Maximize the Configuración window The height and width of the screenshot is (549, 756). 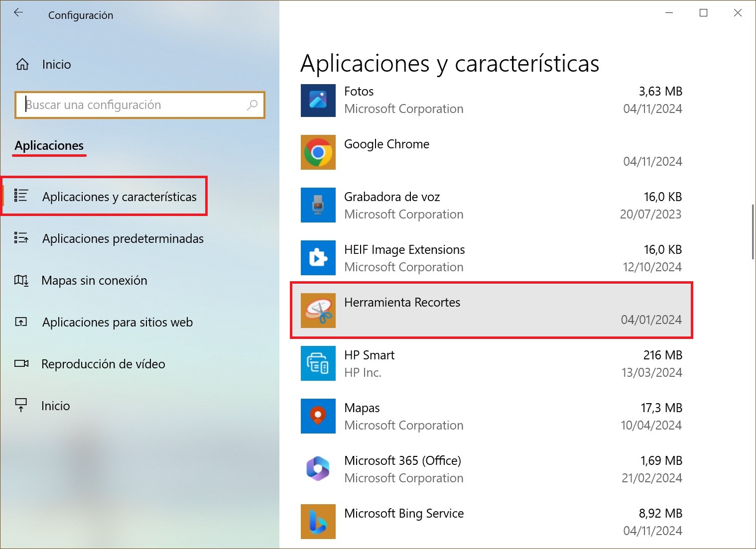(x=703, y=13)
